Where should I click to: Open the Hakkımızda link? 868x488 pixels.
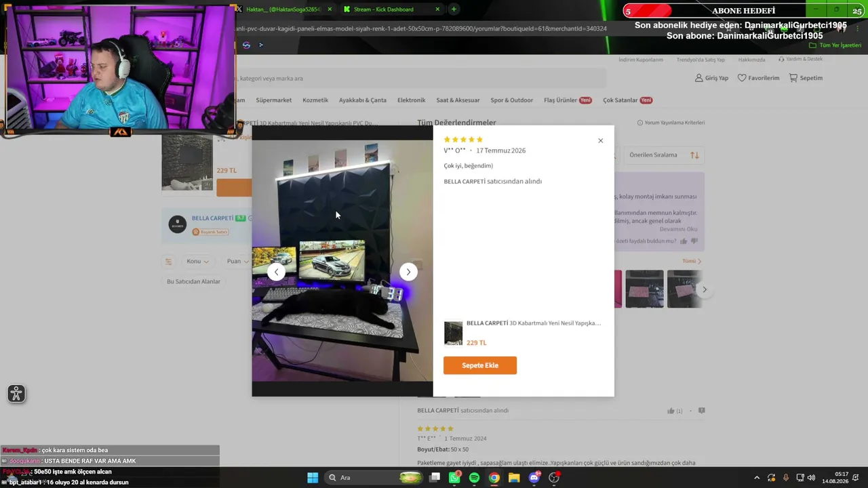point(751,60)
